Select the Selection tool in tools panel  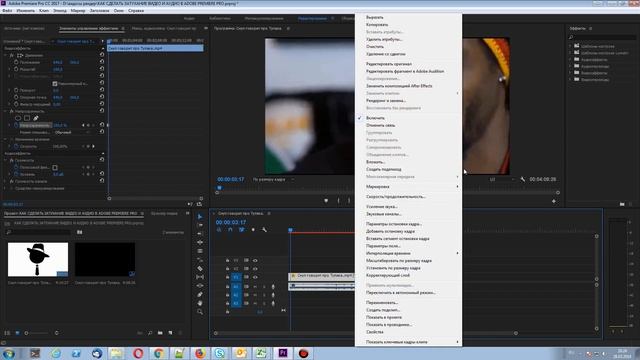(200, 216)
